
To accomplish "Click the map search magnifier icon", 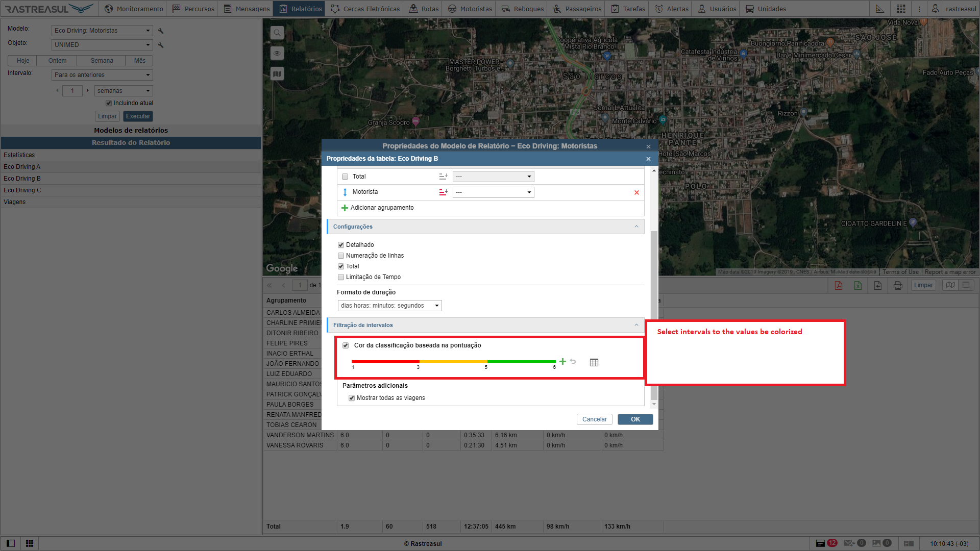I will click(277, 33).
